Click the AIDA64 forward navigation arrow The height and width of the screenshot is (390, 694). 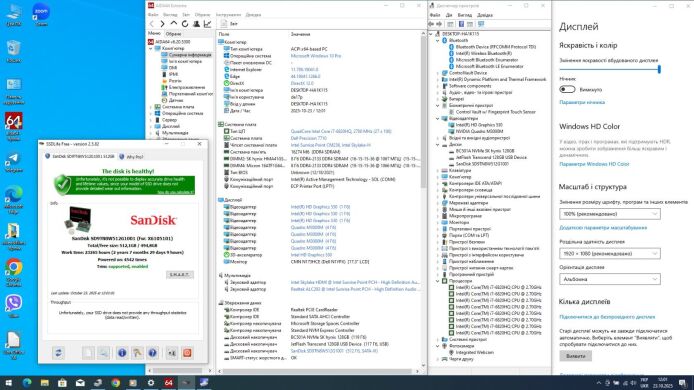click(162, 24)
